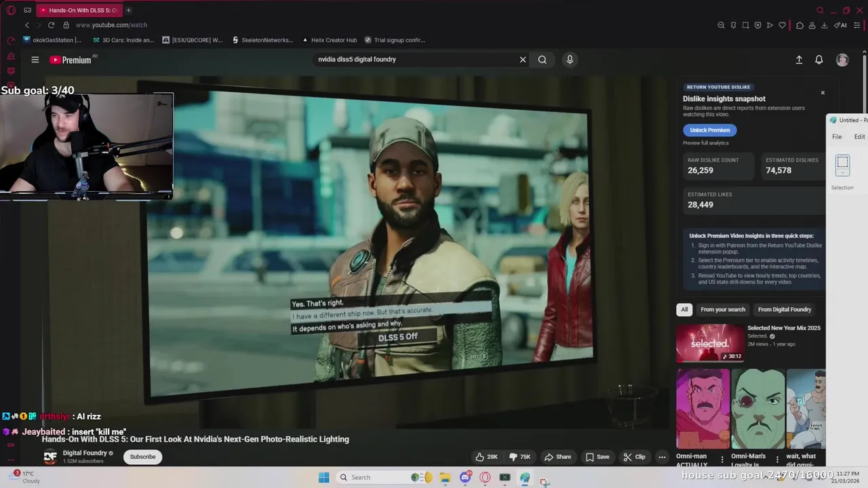Open the account avatar menu

(x=842, y=60)
